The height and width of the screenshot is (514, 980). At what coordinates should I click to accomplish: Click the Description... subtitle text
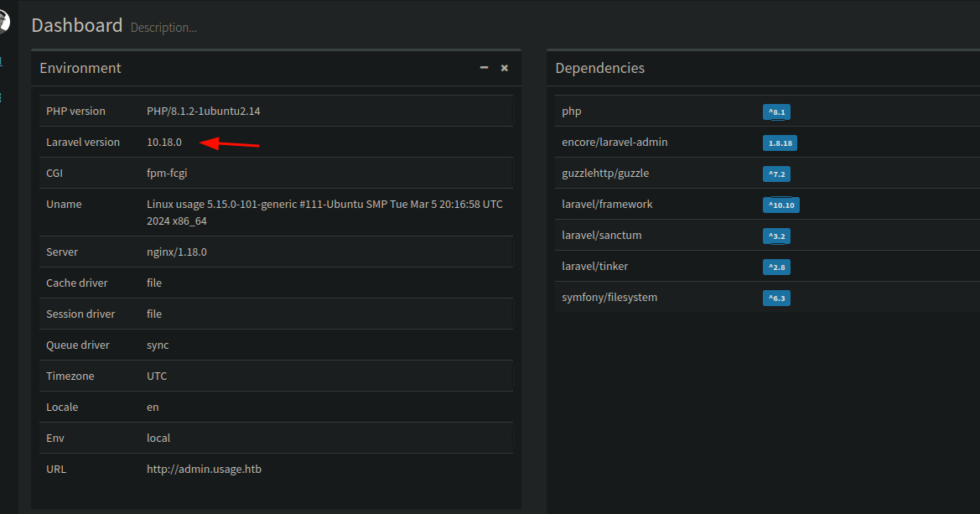(163, 28)
